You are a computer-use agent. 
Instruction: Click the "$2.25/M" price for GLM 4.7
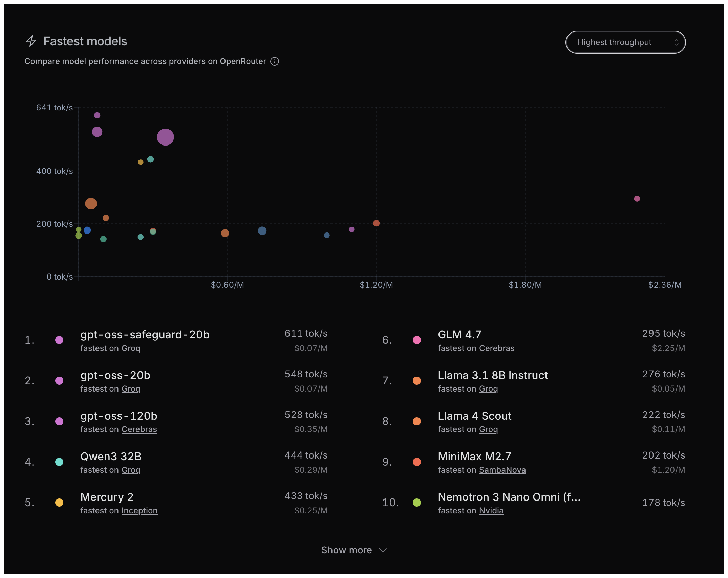tap(668, 348)
